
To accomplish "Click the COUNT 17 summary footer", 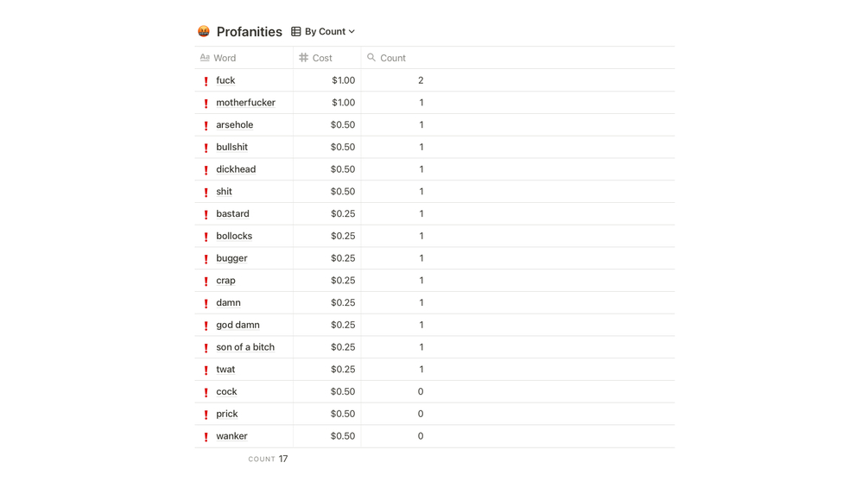I will point(268,459).
